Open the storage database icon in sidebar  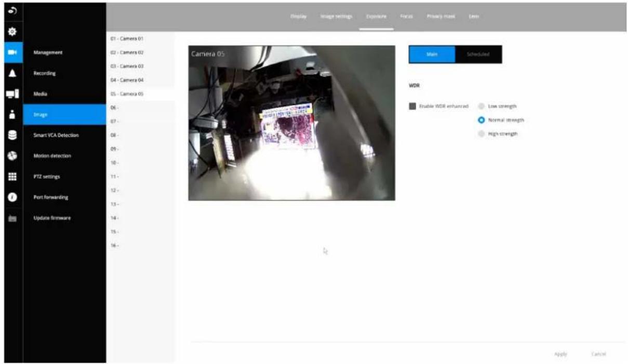click(x=13, y=135)
